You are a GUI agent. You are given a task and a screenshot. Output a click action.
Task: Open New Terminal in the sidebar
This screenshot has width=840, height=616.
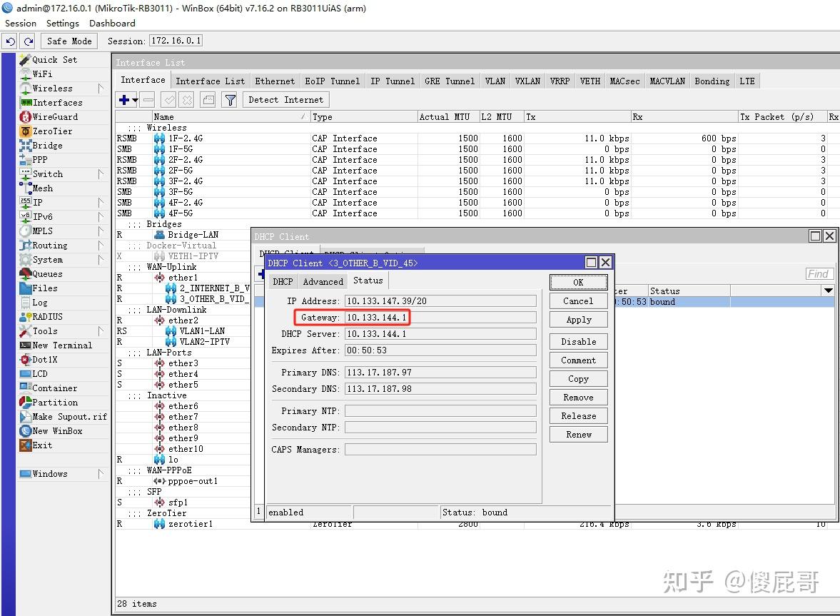tap(62, 345)
